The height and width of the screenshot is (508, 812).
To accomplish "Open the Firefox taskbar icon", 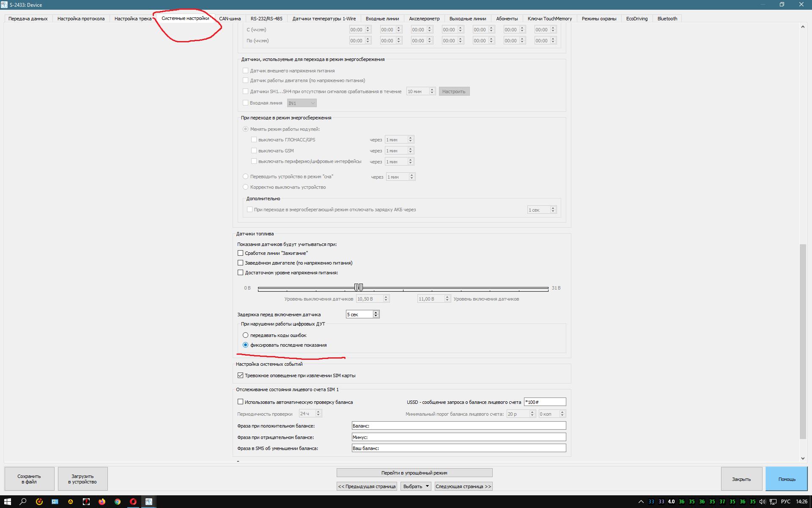I will click(102, 502).
